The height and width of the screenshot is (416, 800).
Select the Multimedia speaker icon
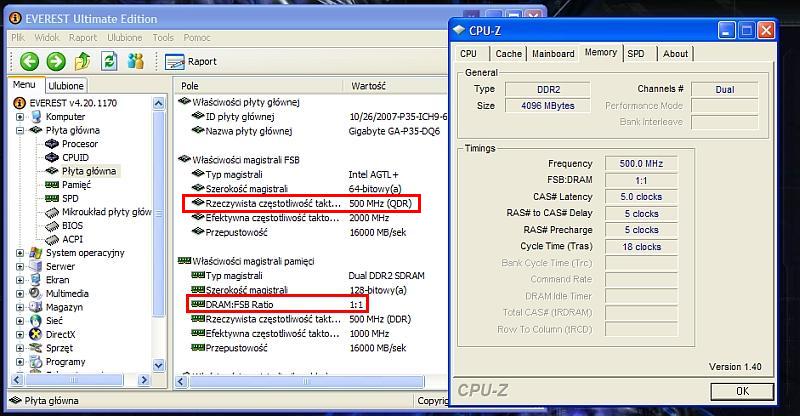click(x=36, y=293)
